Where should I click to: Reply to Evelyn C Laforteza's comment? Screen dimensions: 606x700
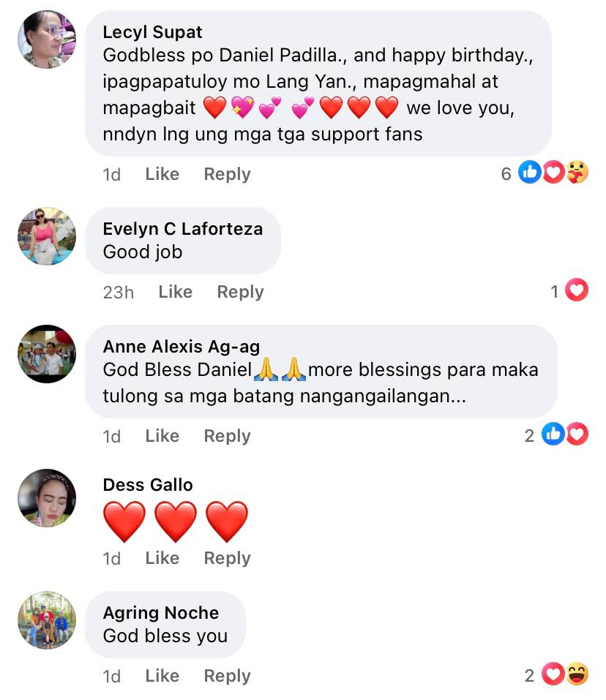(x=240, y=292)
